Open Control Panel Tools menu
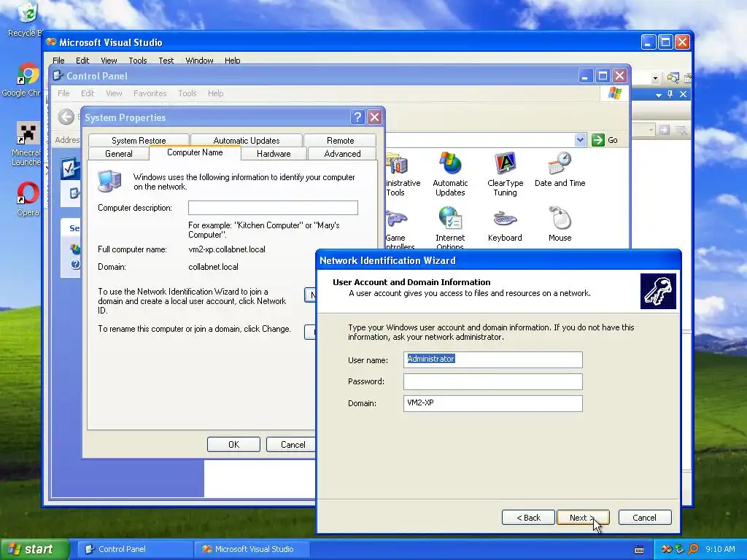The width and height of the screenshot is (747, 560). 187,93
